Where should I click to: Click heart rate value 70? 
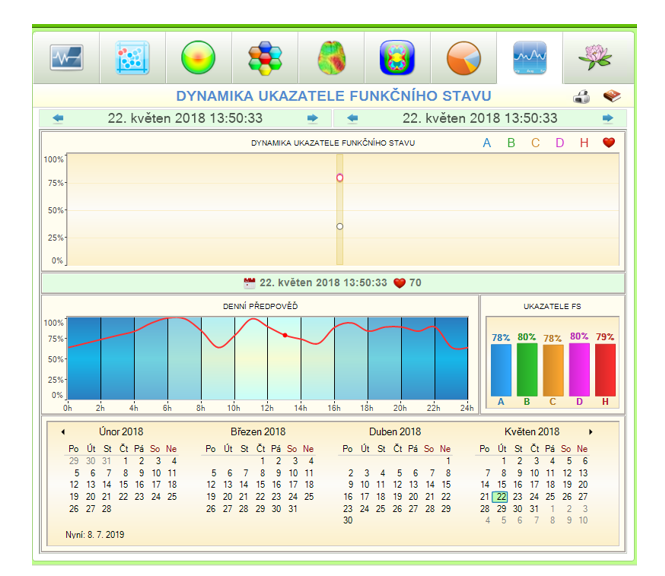(415, 283)
